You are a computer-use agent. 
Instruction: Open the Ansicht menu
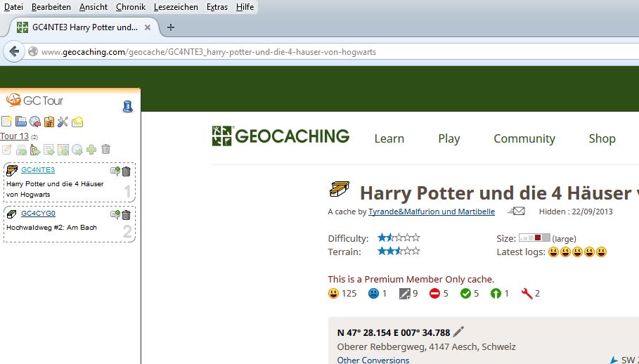coord(93,7)
